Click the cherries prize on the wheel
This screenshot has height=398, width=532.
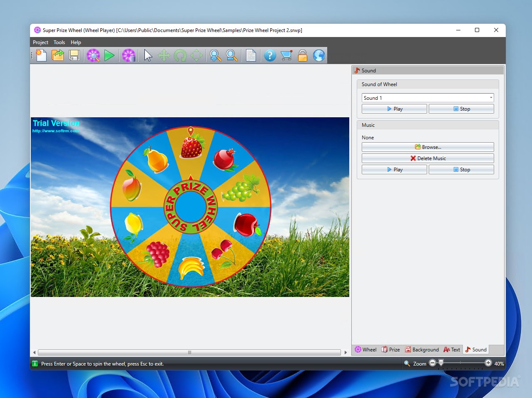(223, 253)
